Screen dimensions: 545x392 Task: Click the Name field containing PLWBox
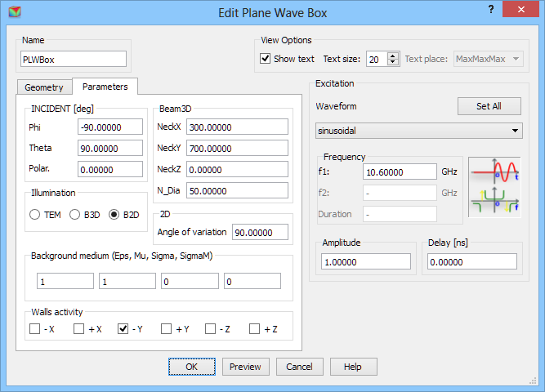coord(74,59)
